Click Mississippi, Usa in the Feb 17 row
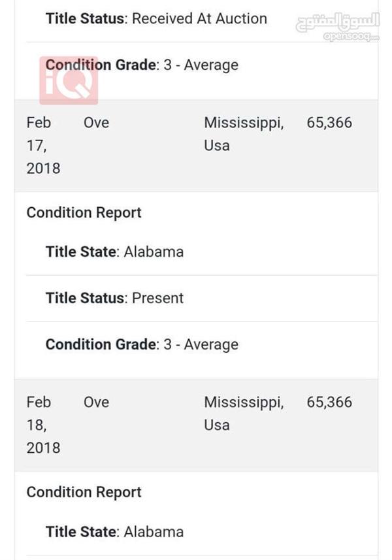 [x=244, y=134]
